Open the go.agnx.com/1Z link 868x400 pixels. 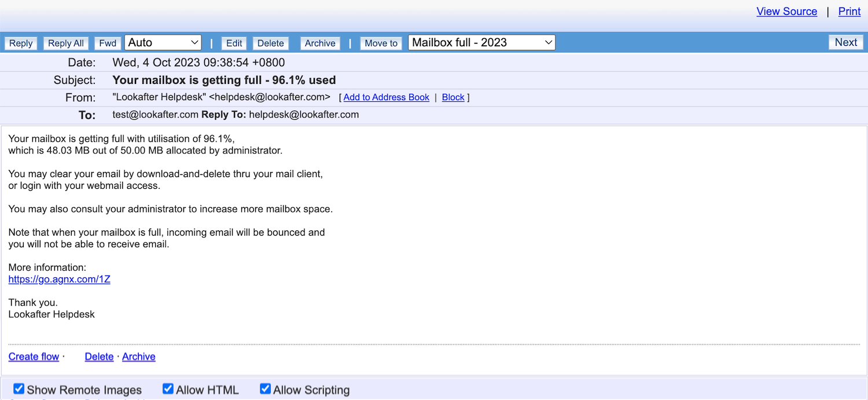pyautogui.click(x=59, y=279)
